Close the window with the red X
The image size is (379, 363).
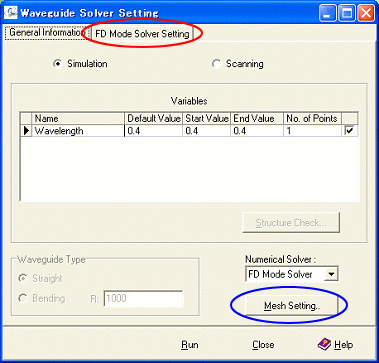(366, 14)
